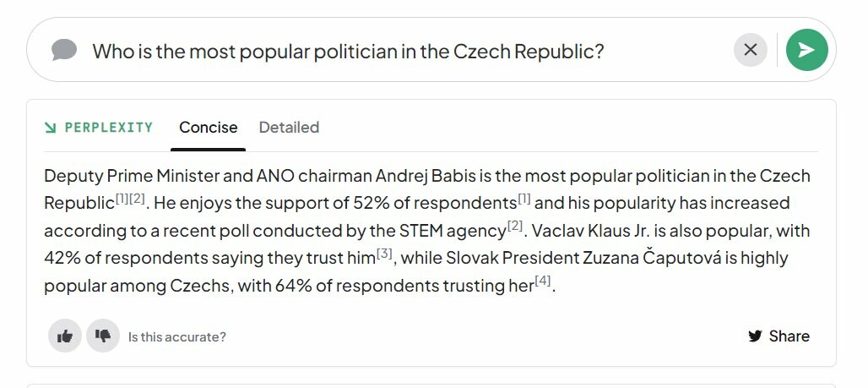Open citation [1] after 52% of respondents

tap(524, 199)
